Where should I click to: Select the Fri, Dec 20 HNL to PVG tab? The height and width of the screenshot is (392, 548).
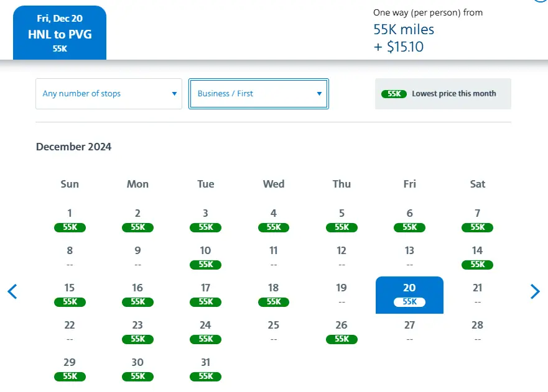coord(60,33)
